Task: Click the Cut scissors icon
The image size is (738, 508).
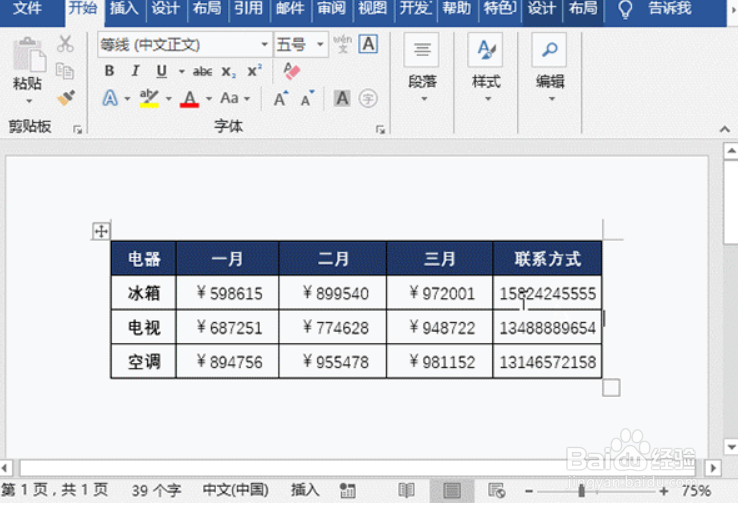Action: (x=65, y=44)
